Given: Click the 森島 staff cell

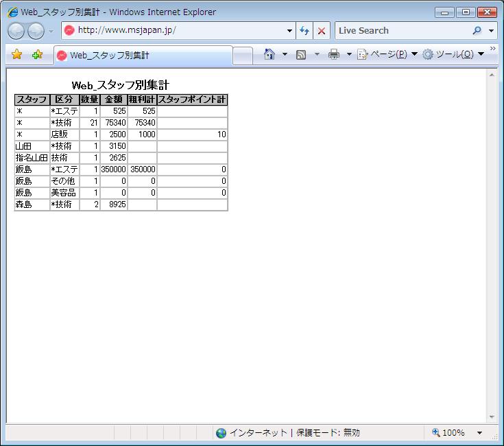Looking at the screenshot, I should click(32, 204).
